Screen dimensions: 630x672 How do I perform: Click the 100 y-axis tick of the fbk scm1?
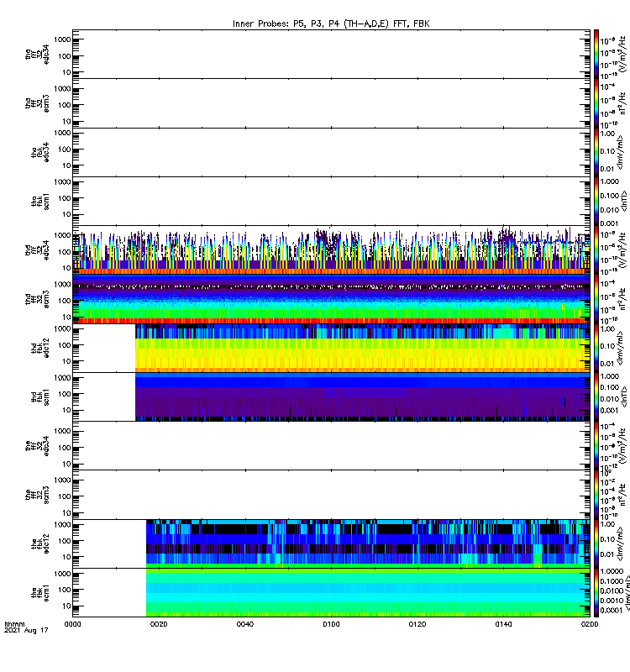(65, 591)
